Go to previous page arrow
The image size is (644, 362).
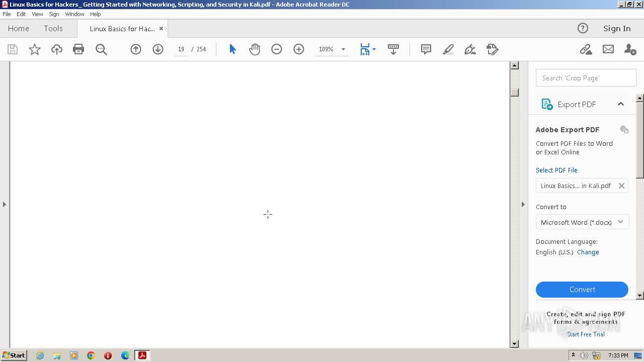pos(136,49)
